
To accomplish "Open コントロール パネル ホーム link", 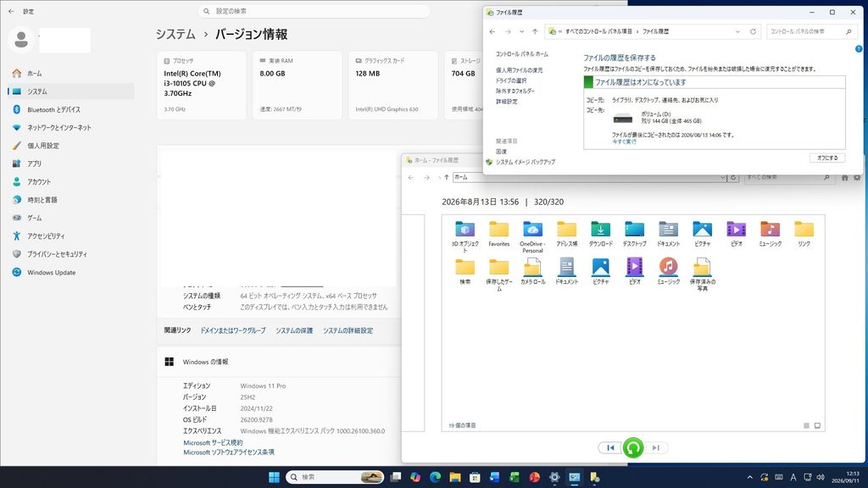I will click(521, 54).
